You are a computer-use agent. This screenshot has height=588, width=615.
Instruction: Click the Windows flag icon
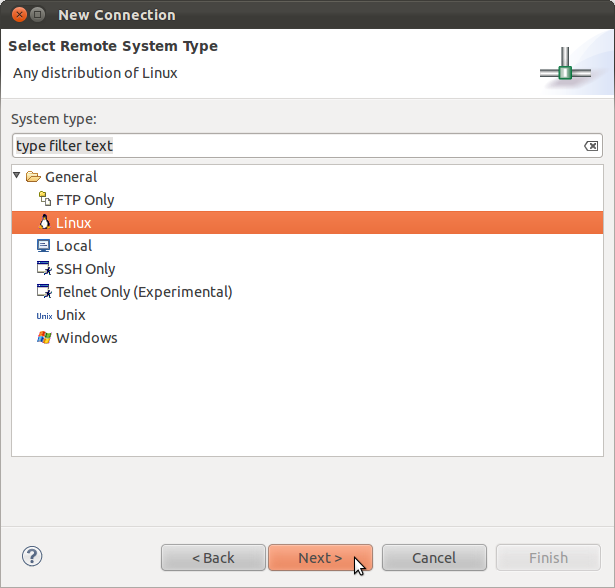coord(44,337)
